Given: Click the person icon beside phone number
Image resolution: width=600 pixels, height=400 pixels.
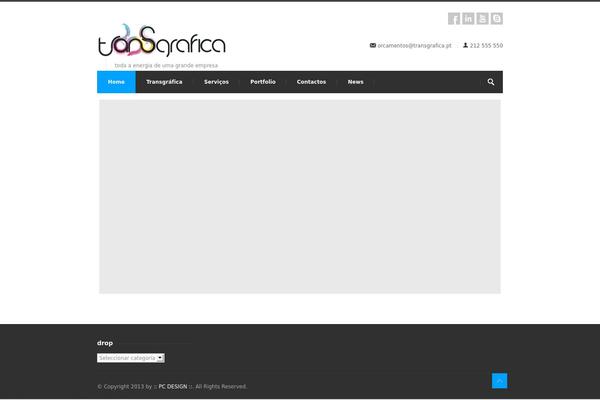Looking at the screenshot, I should [x=465, y=45].
